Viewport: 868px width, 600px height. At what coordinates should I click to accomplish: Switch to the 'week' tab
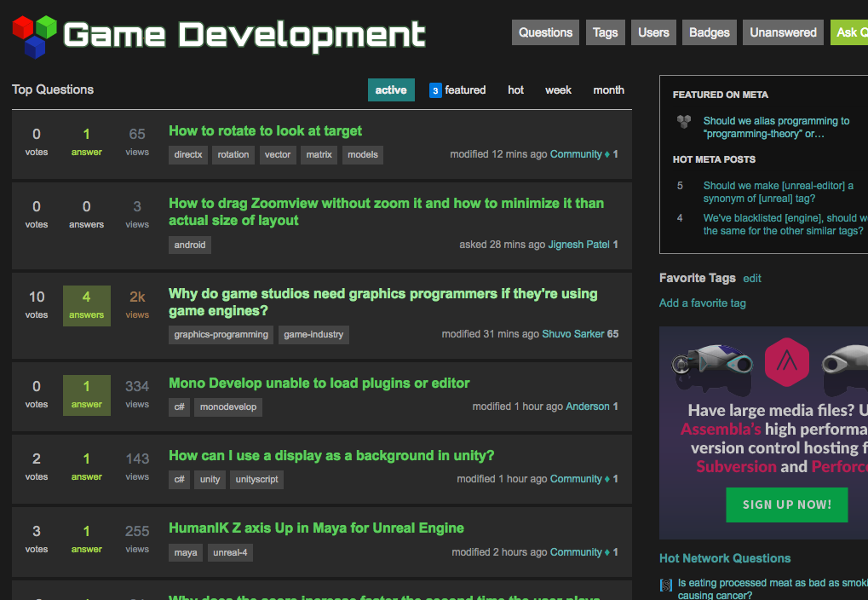coord(558,89)
